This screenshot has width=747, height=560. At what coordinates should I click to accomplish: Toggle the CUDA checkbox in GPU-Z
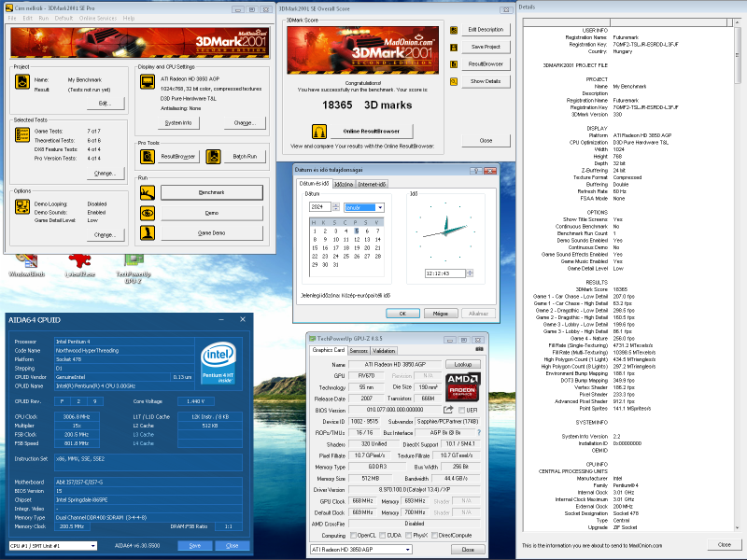pyautogui.click(x=382, y=535)
